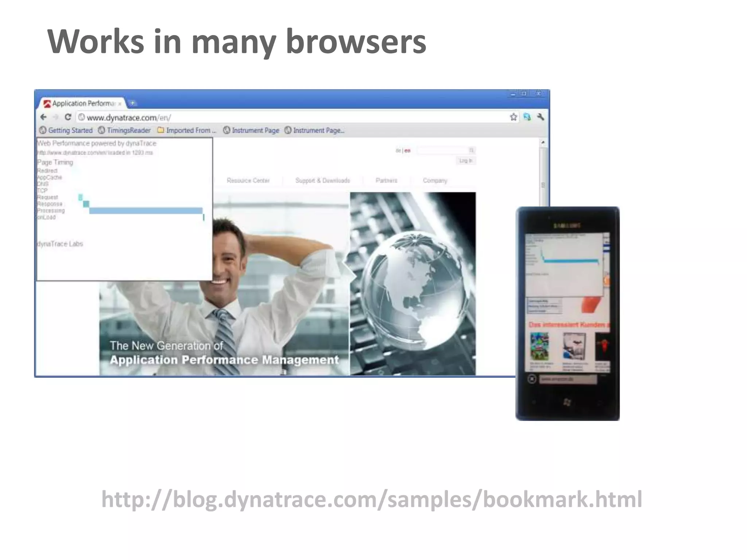Click the second Instrument Page... bookmark
This screenshot has height=560, width=747.
[x=314, y=130]
